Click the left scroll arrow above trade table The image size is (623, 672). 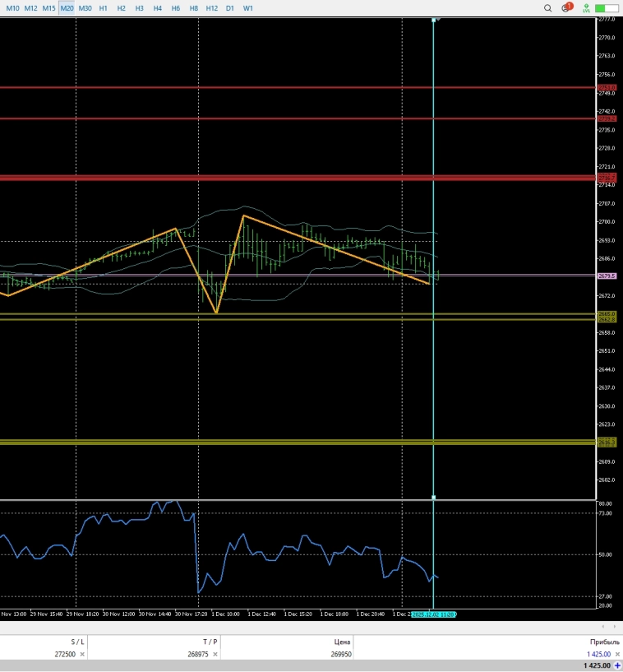[603, 627]
